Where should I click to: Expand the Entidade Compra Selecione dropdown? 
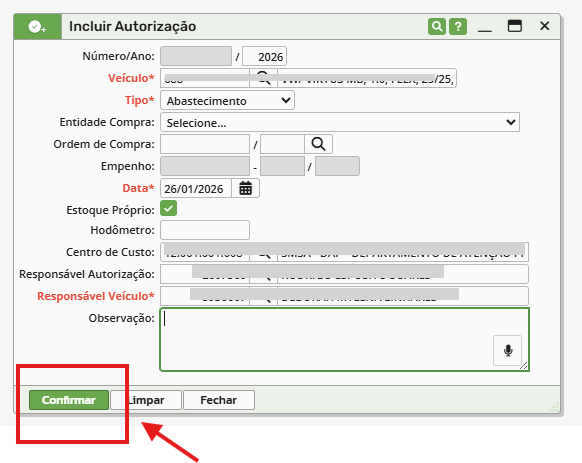tap(340, 122)
